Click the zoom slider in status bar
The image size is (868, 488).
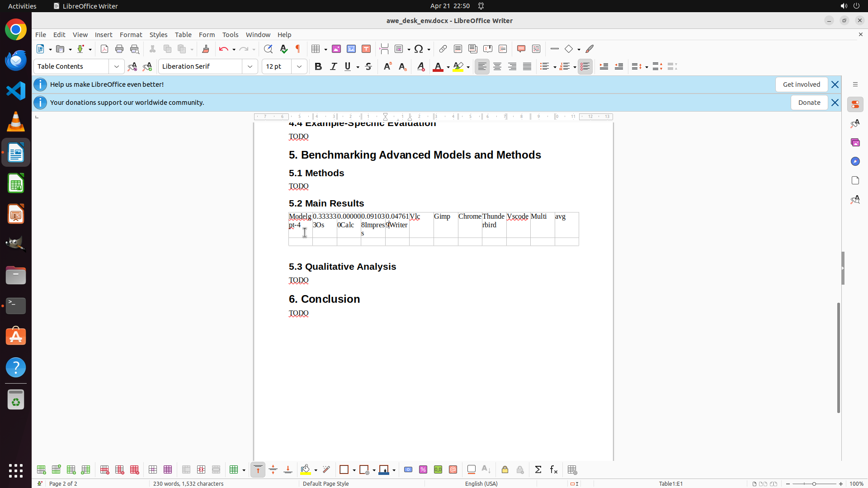pyautogui.click(x=814, y=483)
